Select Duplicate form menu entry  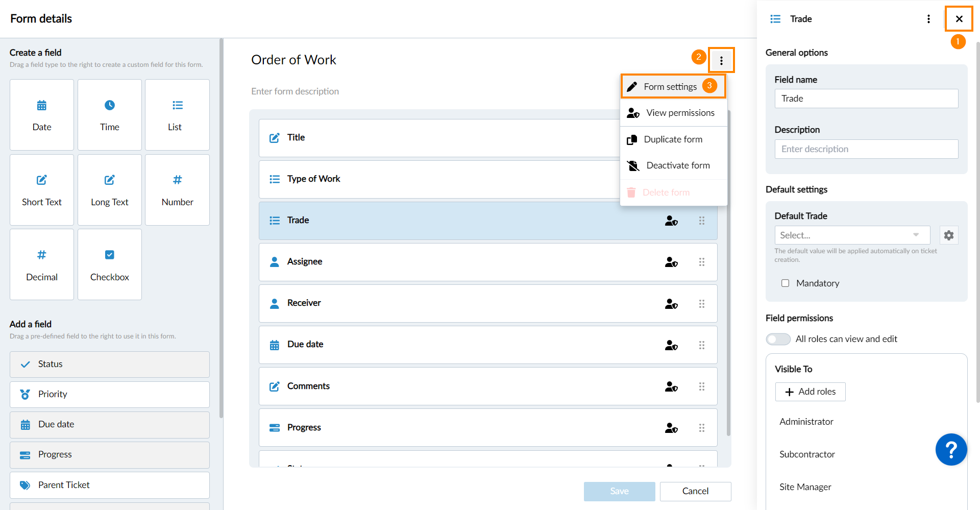[674, 139]
